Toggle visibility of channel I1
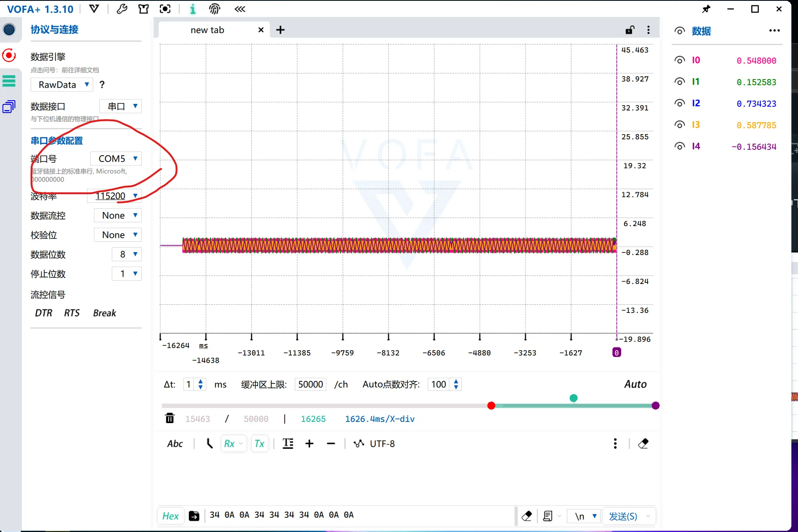Viewport: 798px width, 532px height. coord(680,82)
